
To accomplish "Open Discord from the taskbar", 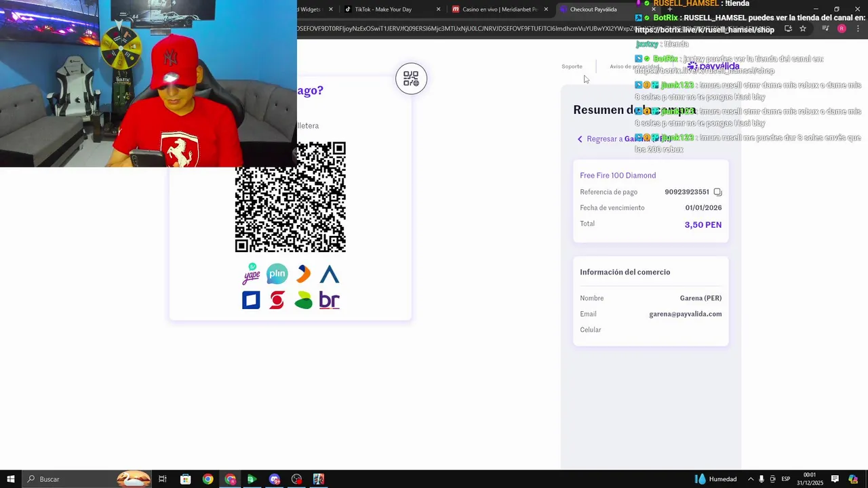I will coord(275,479).
